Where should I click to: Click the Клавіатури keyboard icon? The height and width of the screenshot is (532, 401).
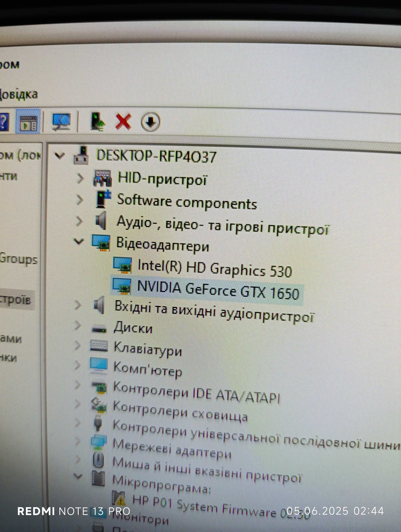[x=99, y=346]
